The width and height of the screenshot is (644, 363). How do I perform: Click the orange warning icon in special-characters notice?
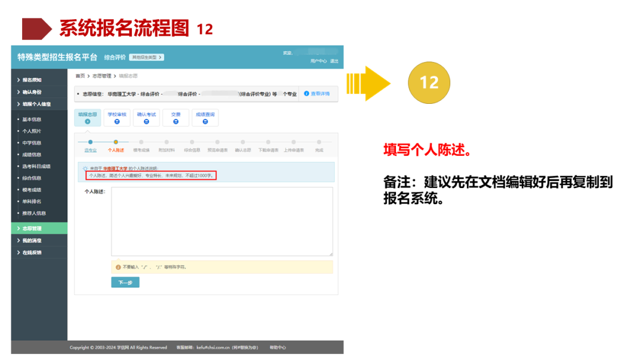[118, 267]
